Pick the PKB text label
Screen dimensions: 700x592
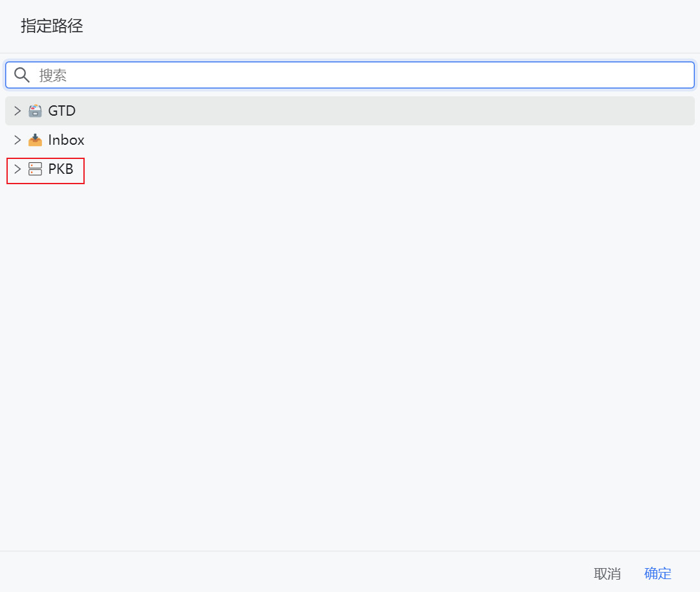pos(61,169)
